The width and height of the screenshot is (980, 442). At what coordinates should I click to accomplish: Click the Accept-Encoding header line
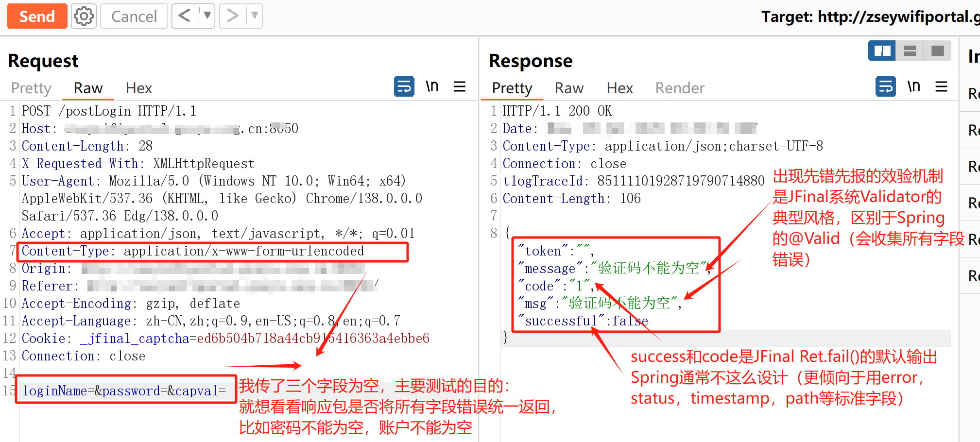tap(131, 304)
